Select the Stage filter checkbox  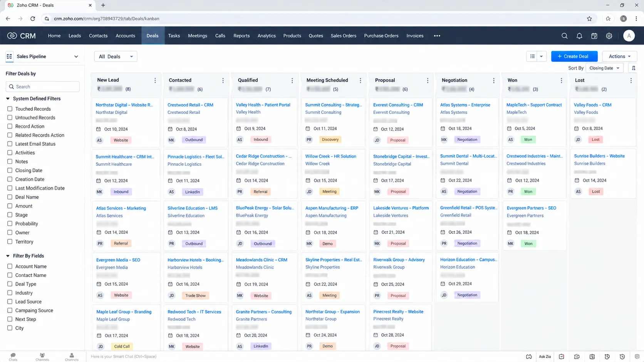pyautogui.click(x=10, y=215)
